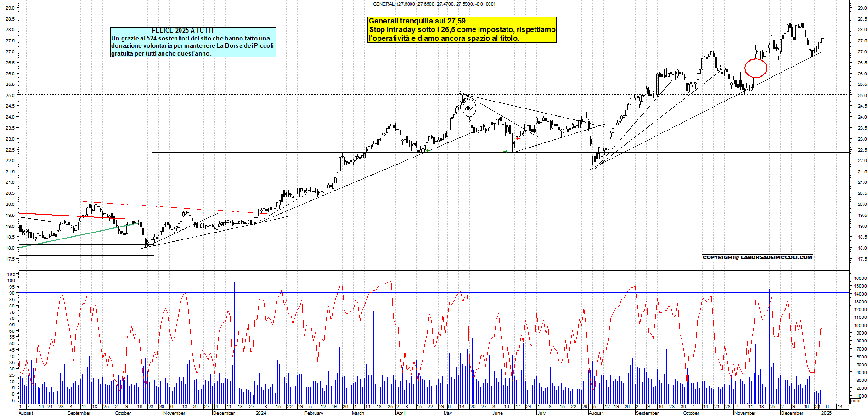
Task: Click the 'March' month label
Action: coord(358,413)
